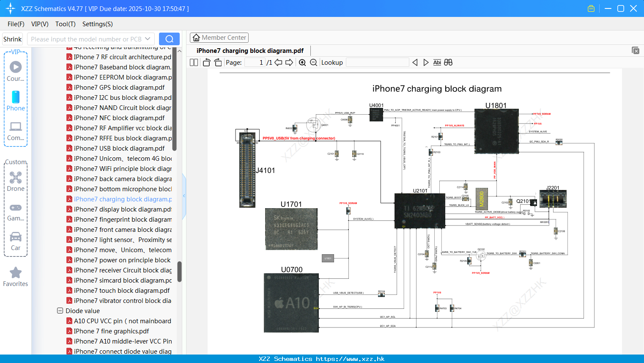Open iPhone7 front camera block diagram
Image resolution: width=644 pixels, height=363 pixels.
[123, 230]
